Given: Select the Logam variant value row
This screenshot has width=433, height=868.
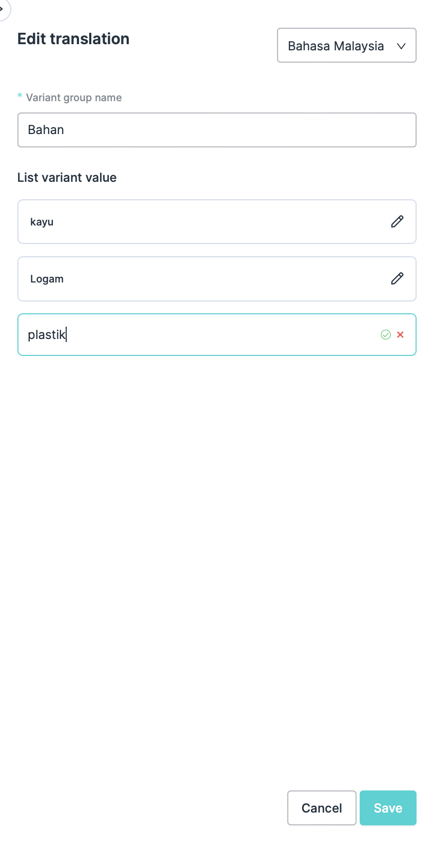Looking at the screenshot, I should tap(205, 279).
